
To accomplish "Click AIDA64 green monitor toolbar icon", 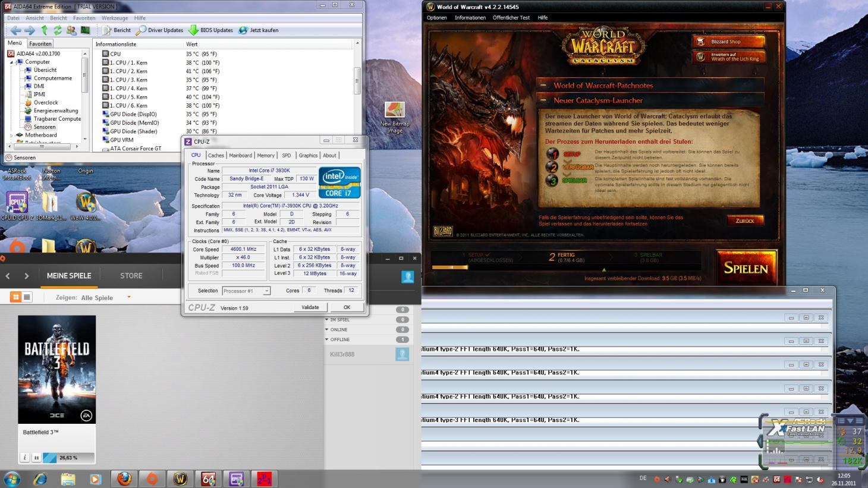I will point(86,30).
